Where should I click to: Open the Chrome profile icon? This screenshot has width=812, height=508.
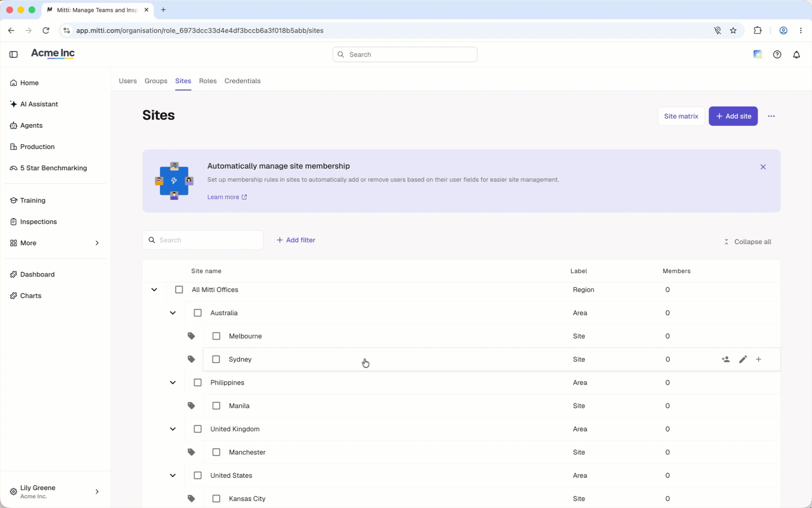(x=783, y=30)
